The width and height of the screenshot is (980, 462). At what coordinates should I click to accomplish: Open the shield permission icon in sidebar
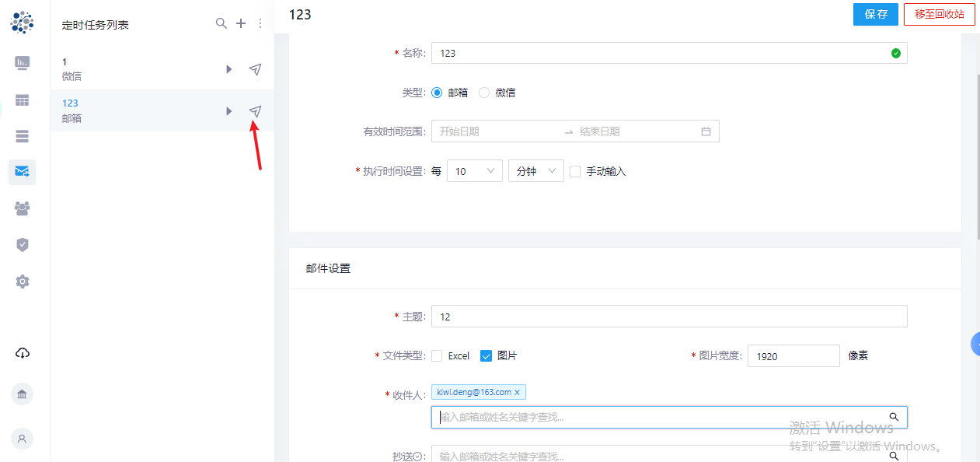[x=22, y=244]
